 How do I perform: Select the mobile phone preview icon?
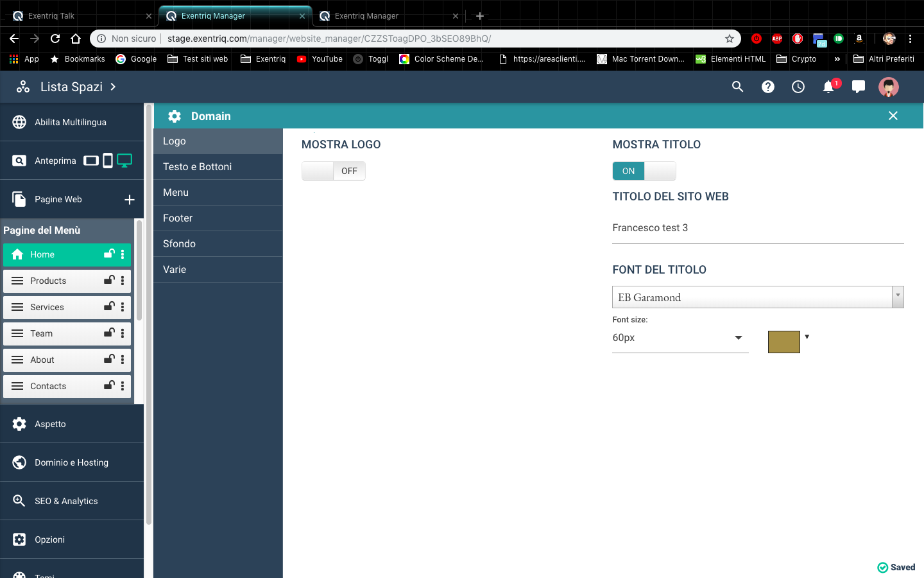coord(108,161)
